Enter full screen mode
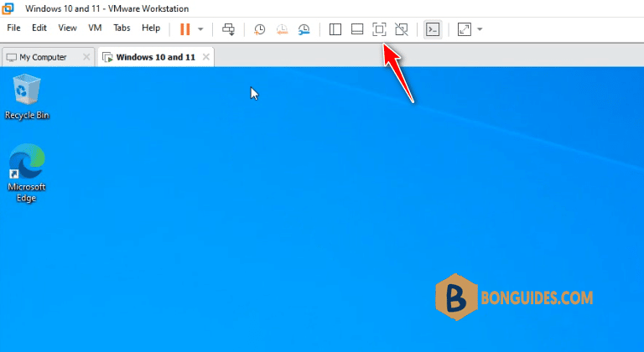This screenshot has width=644, height=352. [379, 29]
